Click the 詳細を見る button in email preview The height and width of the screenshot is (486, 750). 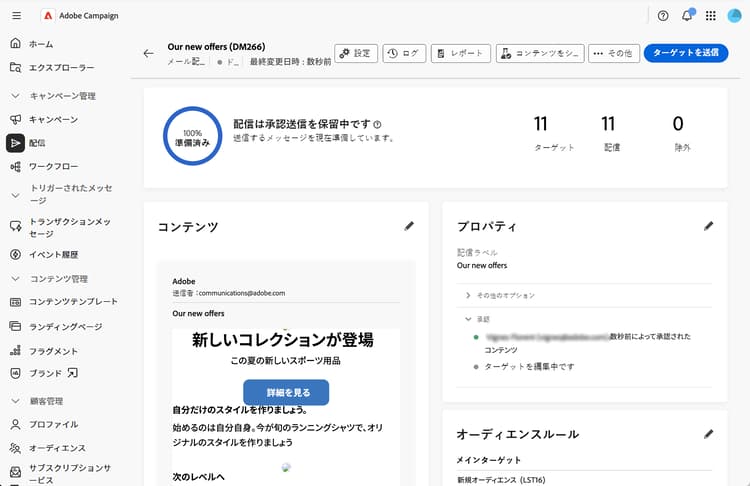coord(286,392)
